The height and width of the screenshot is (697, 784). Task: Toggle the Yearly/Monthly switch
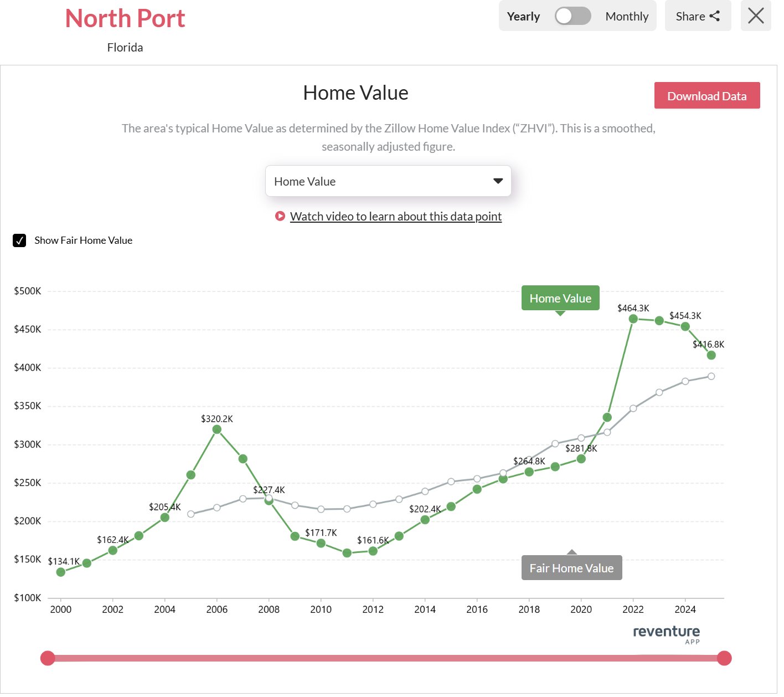(x=572, y=16)
